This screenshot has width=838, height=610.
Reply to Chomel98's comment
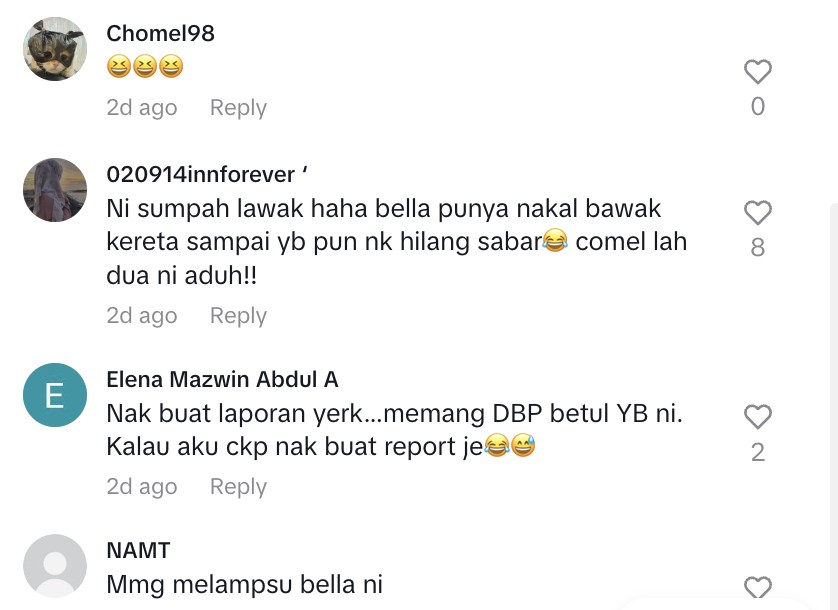pos(238,107)
